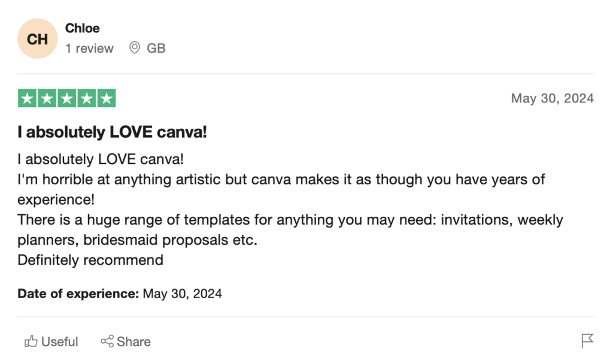This screenshot has width=613, height=364.
Task: Open the CH reviewer avatar
Action: (37, 39)
